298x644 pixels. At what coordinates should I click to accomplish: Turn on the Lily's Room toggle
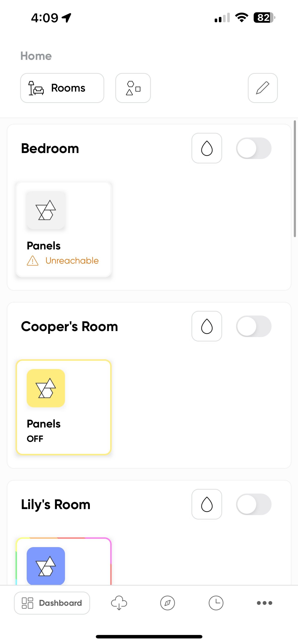point(254,504)
